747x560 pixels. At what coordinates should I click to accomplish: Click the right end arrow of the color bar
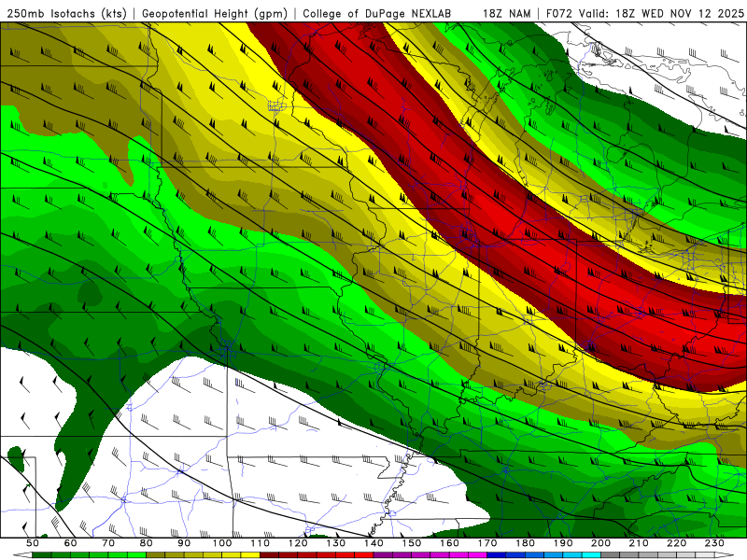(725, 555)
